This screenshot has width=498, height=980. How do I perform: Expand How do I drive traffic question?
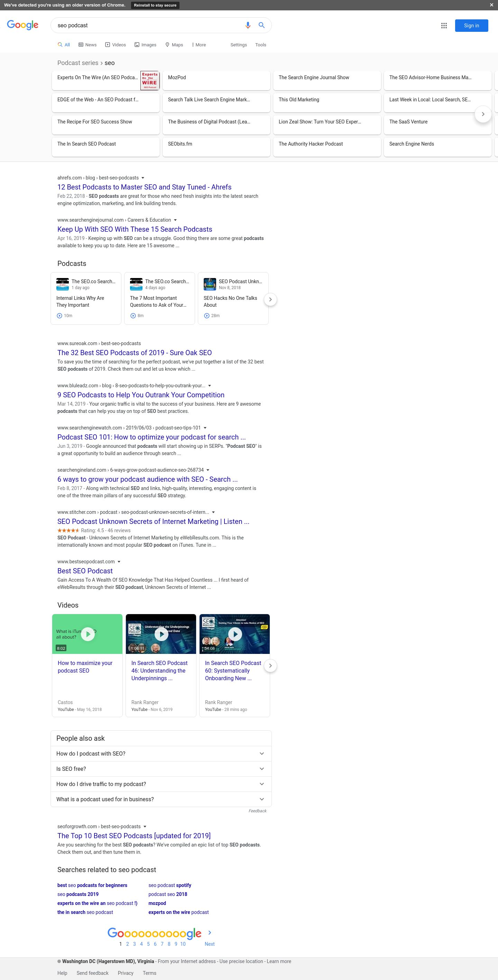[161, 784]
